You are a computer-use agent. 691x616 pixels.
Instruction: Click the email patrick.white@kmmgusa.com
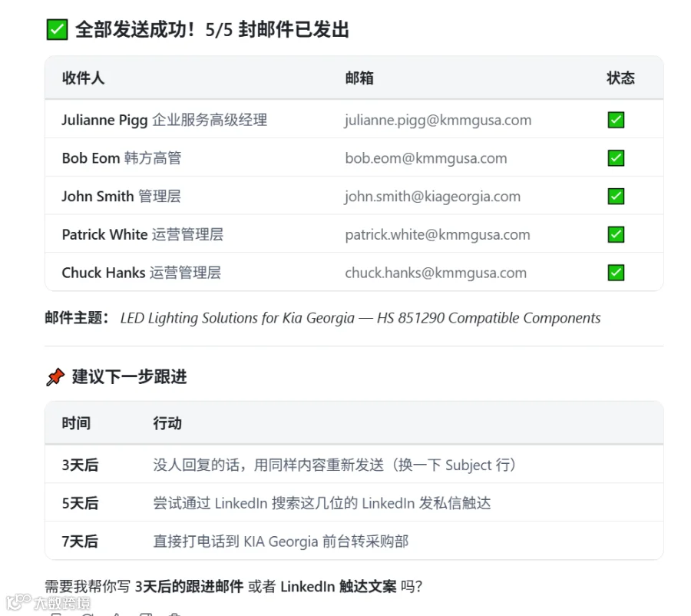(x=438, y=235)
